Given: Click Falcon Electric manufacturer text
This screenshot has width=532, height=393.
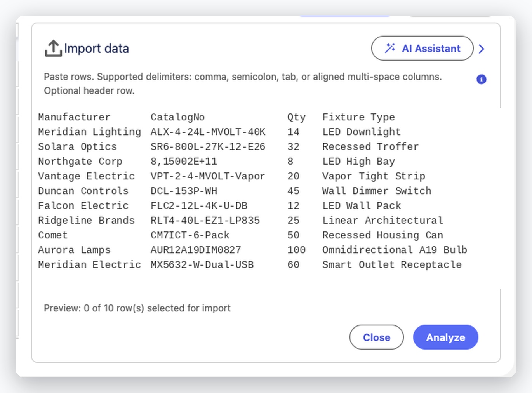Looking at the screenshot, I should pos(83,205).
